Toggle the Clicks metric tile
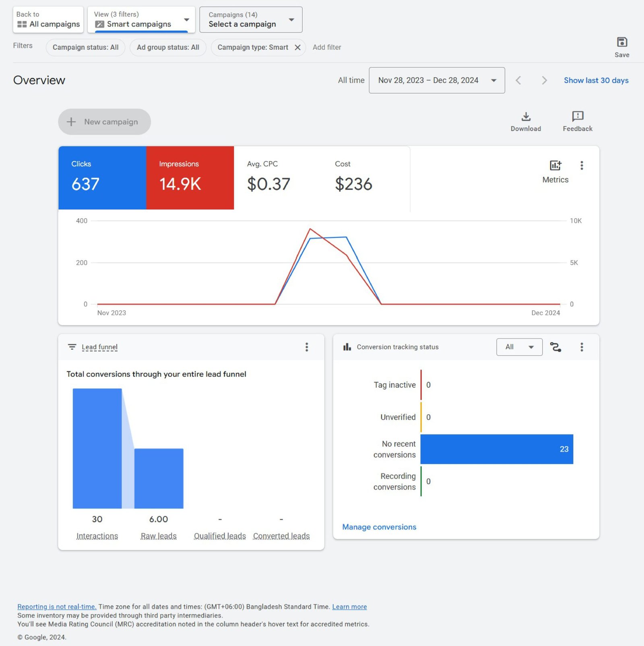644x646 pixels. point(102,177)
